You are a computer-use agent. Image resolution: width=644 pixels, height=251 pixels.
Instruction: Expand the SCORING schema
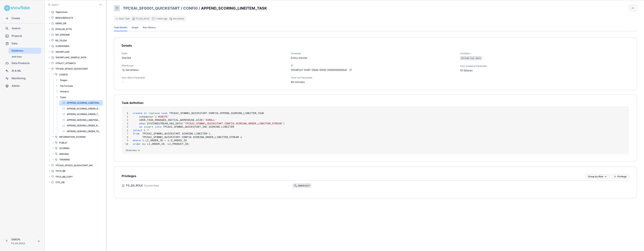pyautogui.click(x=53, y=148)
